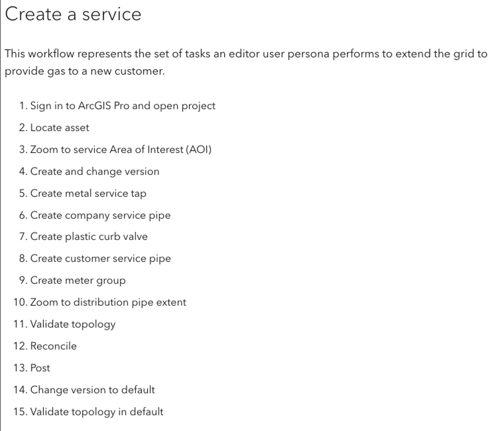504x431 pixels.
Task: Select the 'Reconcile' step
Action: coord(53,346)
